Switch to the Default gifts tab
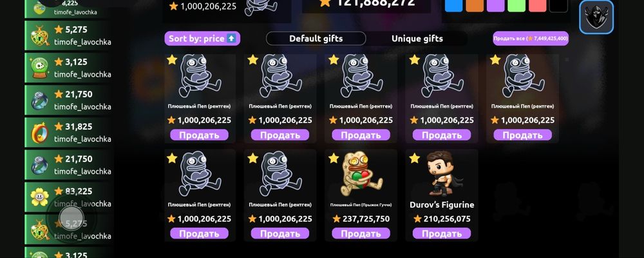This screenshot has width=644, height=258. point(316,39)
